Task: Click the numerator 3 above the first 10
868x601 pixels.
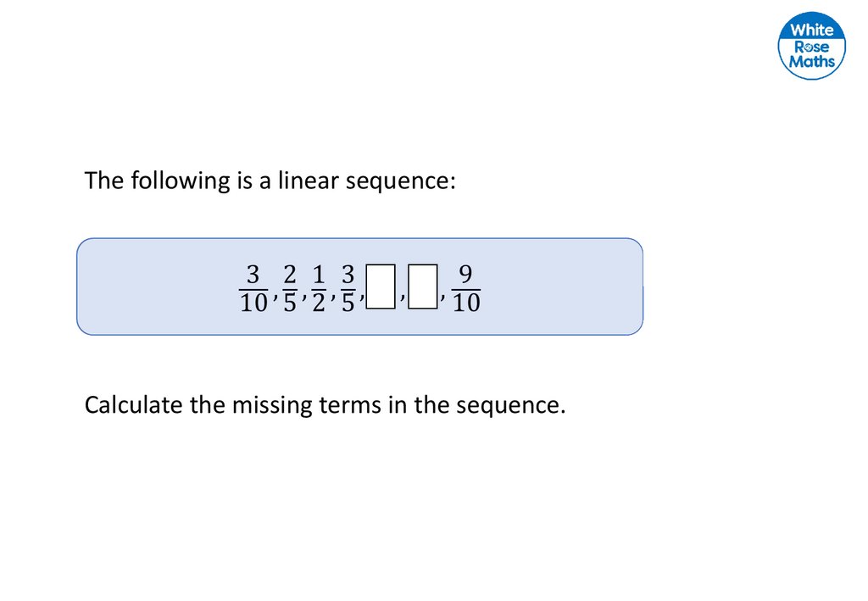Action: [253, 274]
